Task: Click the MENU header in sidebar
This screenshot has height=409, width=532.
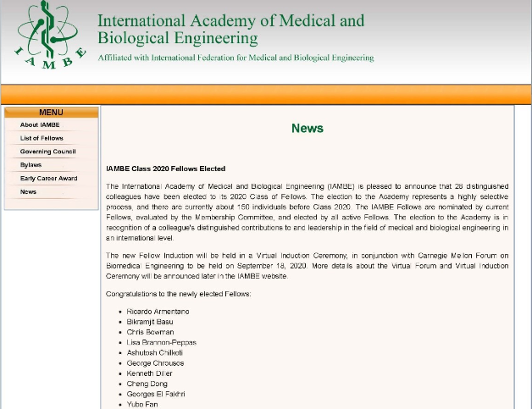Action: [51, 113]
